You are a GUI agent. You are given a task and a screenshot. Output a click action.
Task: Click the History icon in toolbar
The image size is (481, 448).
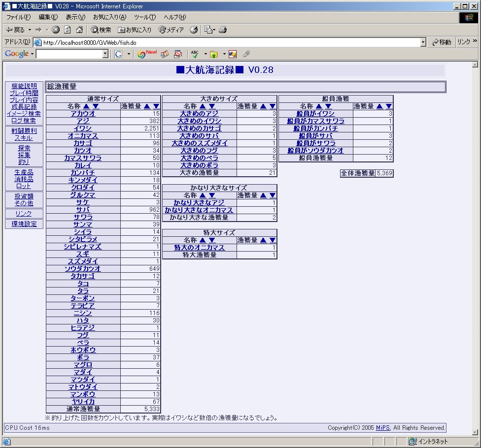194,30
